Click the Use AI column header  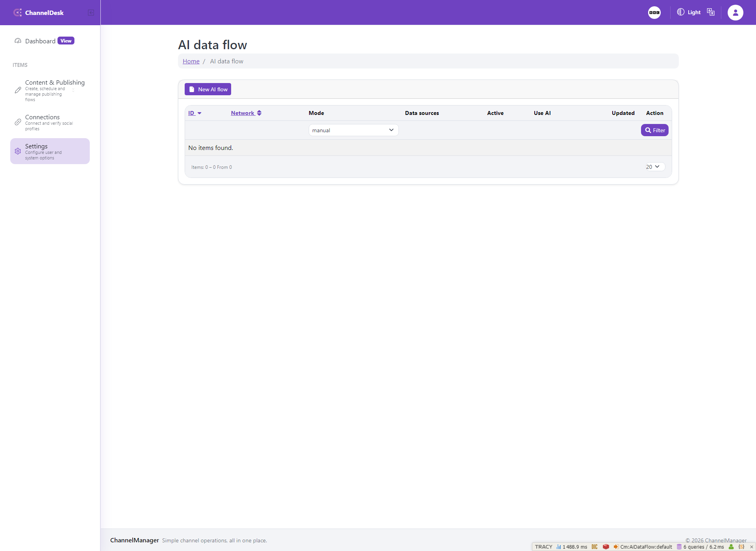(542, 113)
